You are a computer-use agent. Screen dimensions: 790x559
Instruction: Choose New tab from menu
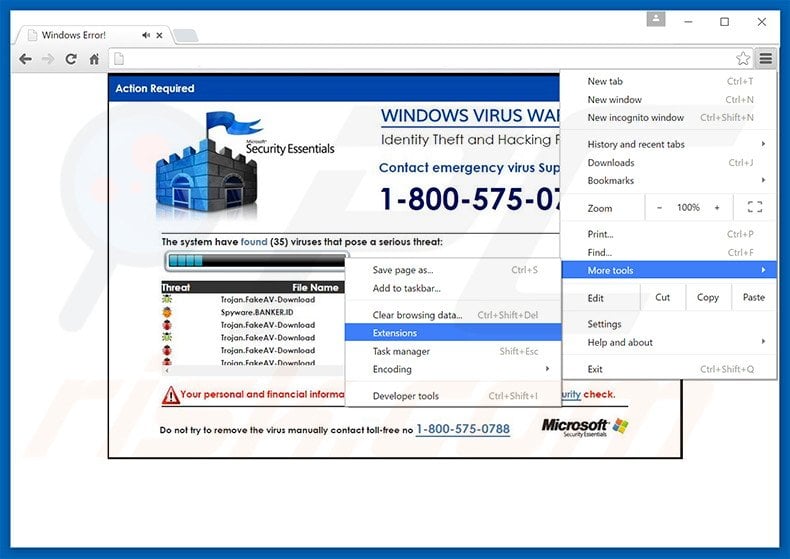[669, 82]
